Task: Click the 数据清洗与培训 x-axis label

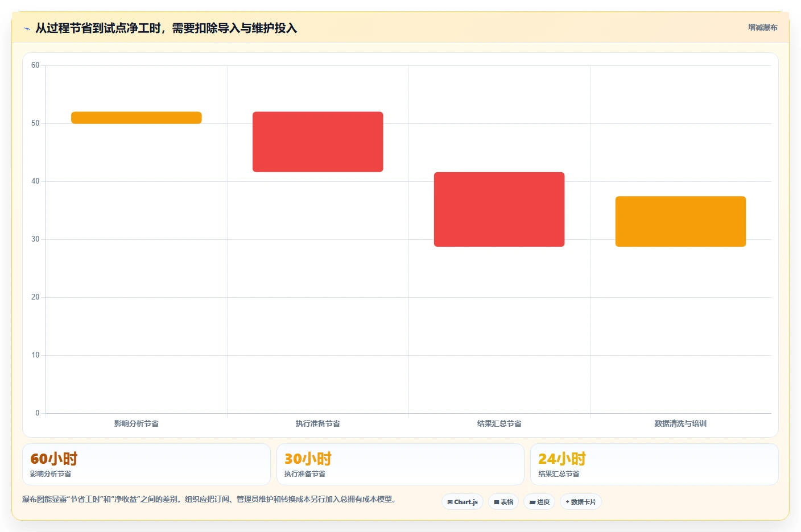Action: pos(680,423)
